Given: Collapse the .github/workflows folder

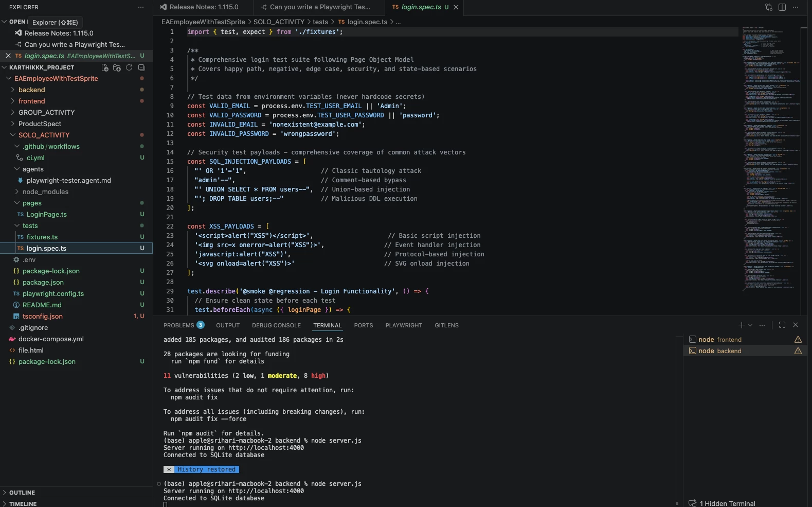Looking at the screenshot, I should [x=50, y=147].
